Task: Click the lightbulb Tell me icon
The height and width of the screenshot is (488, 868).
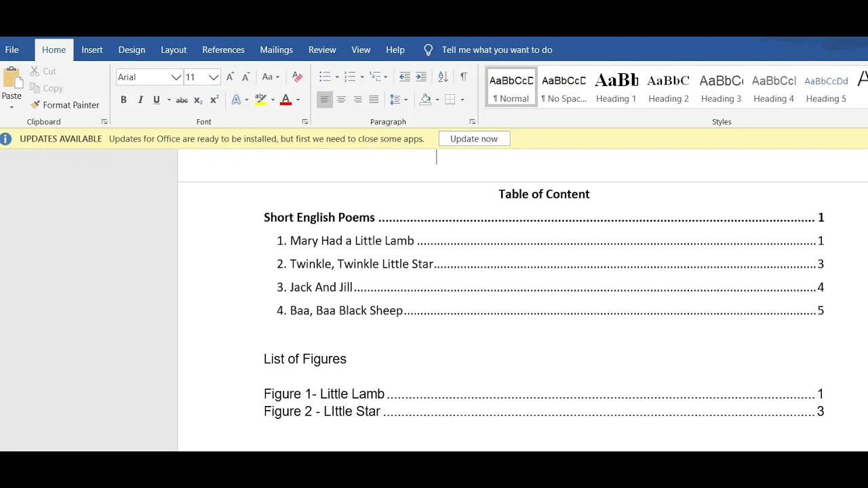Action: (428, 49)
